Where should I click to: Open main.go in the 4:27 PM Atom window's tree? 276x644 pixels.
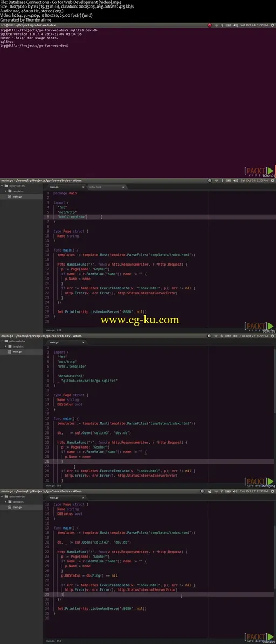(17, 352)
